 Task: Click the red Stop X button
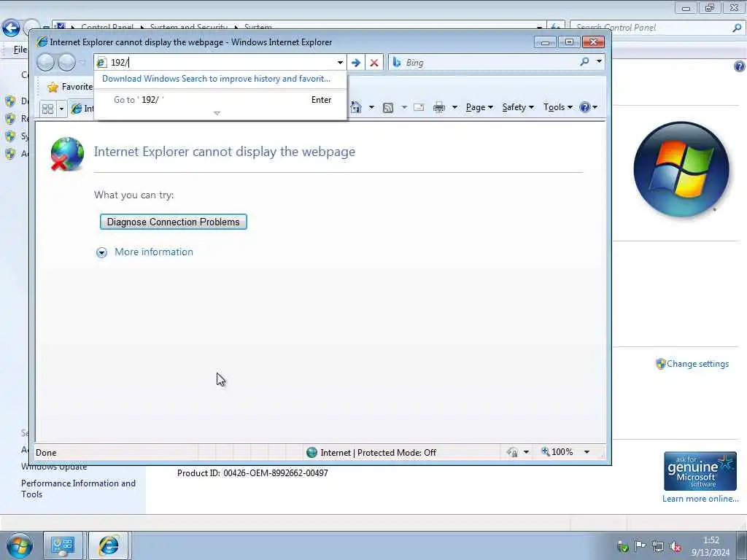374,63
